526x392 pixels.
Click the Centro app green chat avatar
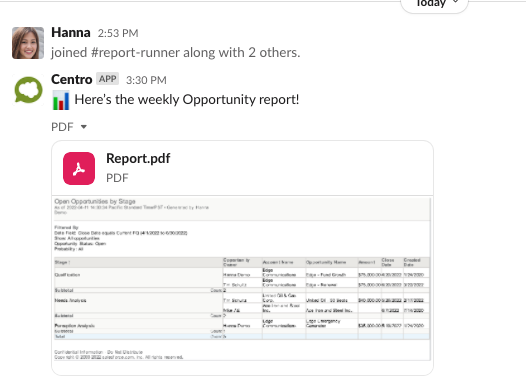tap(29, 90)
